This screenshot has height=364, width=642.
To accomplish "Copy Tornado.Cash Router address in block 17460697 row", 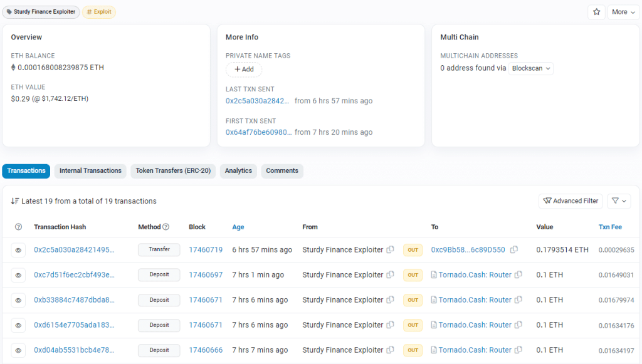I will pos(518,275).
